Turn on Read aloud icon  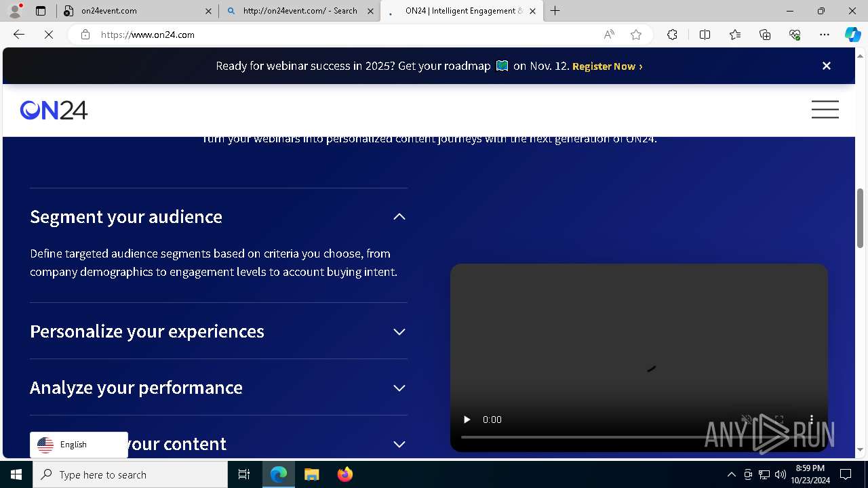(x=609, y=35)
